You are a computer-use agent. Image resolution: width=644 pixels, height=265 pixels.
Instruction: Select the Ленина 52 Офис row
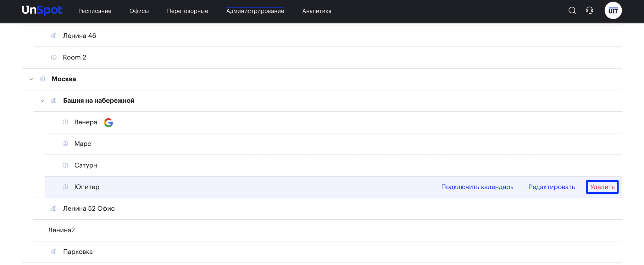click(x=328, y=209)
